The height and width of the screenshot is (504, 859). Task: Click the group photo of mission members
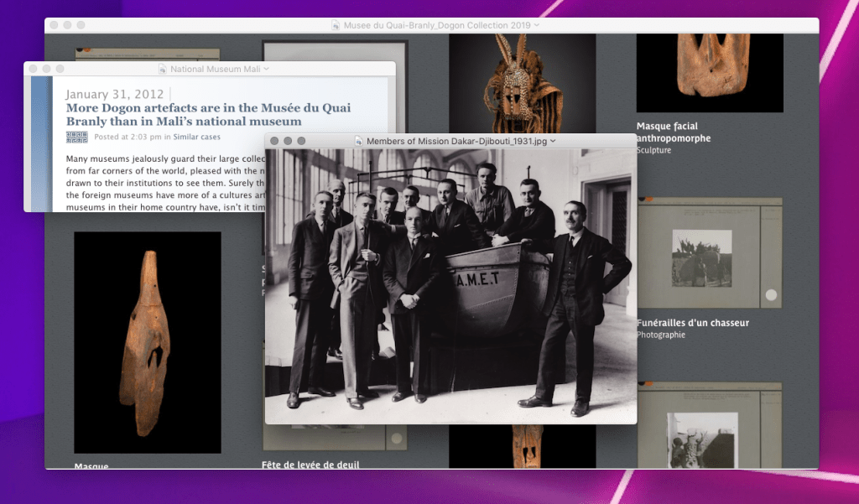click(x=450, y=287)
